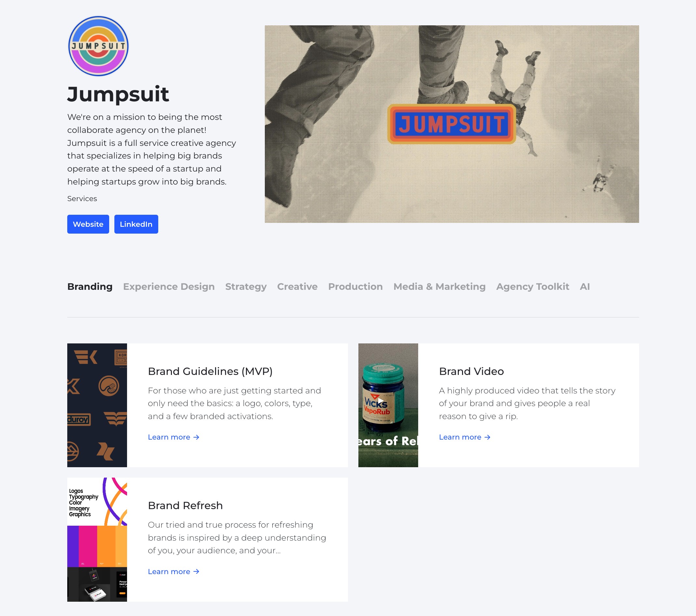
Task: Click the Jumpsuit skydiver hero image
Action: [x=452, y=124]
